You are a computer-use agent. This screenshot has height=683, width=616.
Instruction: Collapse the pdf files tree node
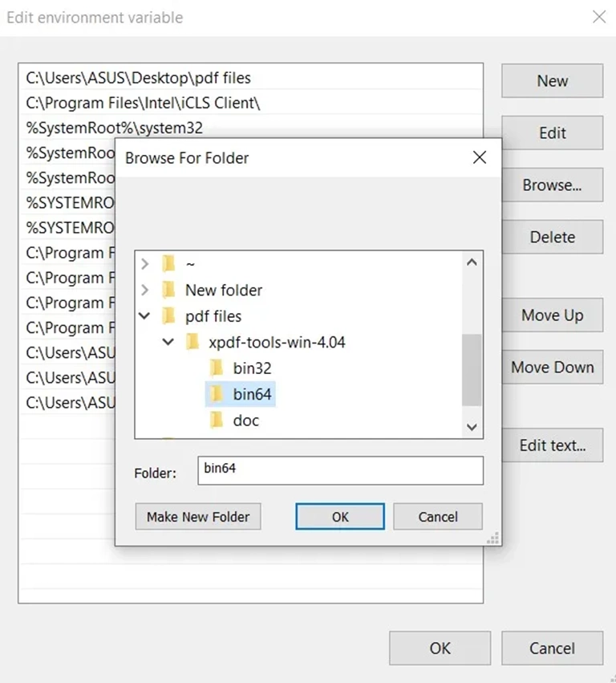pos(144,315)
